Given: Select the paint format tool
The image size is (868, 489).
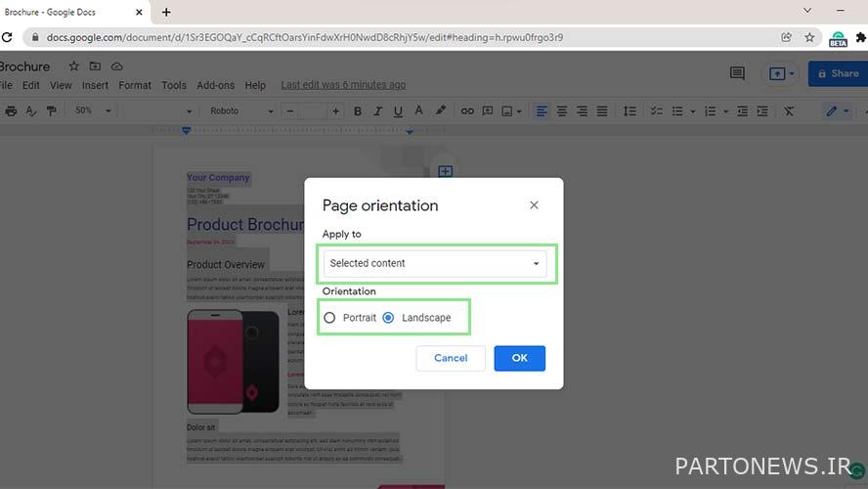Looking at the screenshot, I should click(52, 111).
